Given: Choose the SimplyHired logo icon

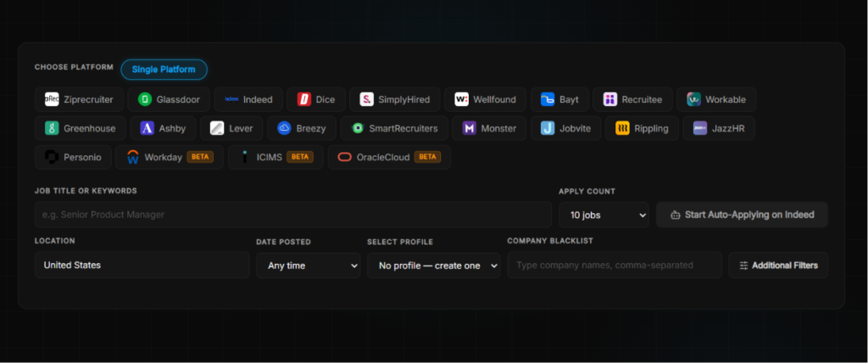Looking at the screenshot, I should pos(366,100).
